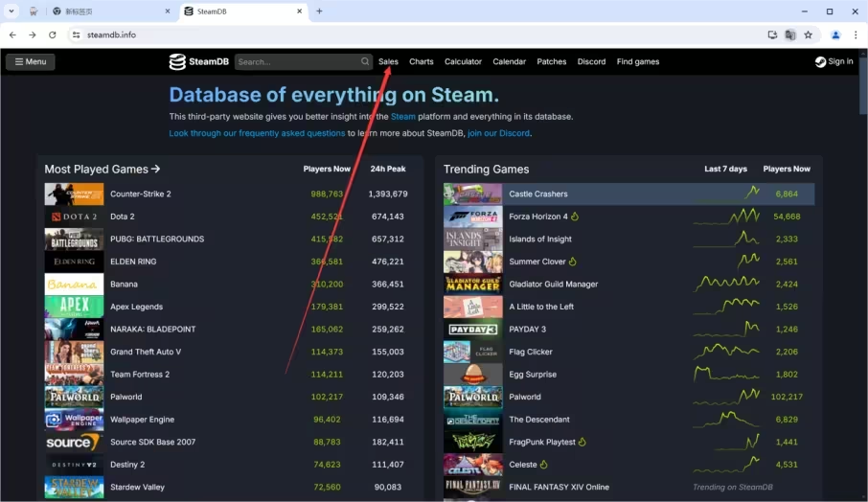Open the Chrome three-dot menu
The height and width of the screenshot is (502, 868).
click(x=856, y=34)
